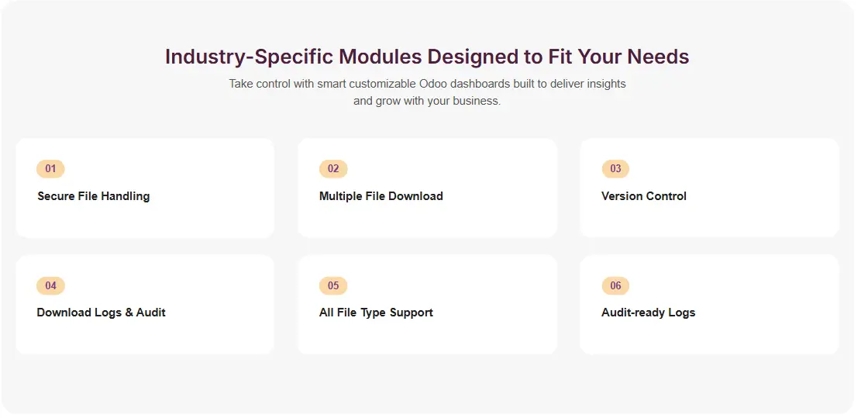Click the Odoo dashboards subtitle paragraph

427,92
